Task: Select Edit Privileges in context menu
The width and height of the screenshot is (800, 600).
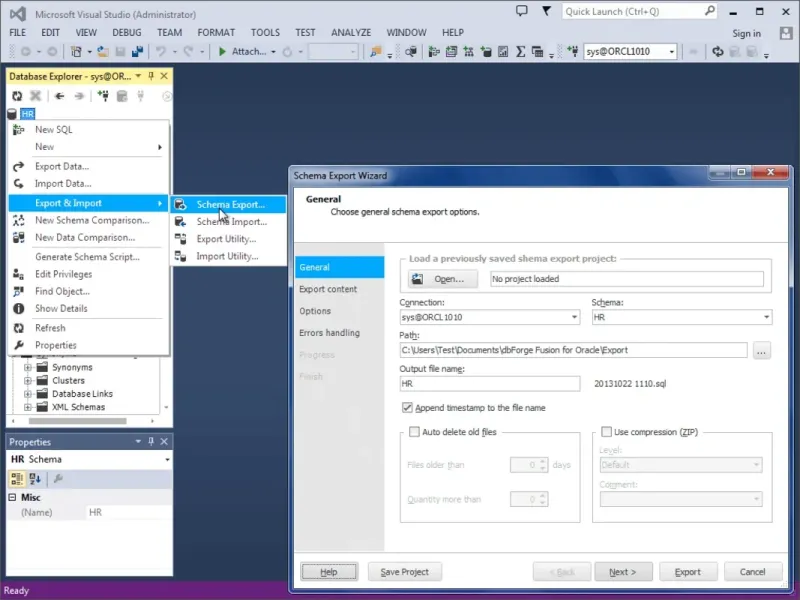Action: click(89, 274)
